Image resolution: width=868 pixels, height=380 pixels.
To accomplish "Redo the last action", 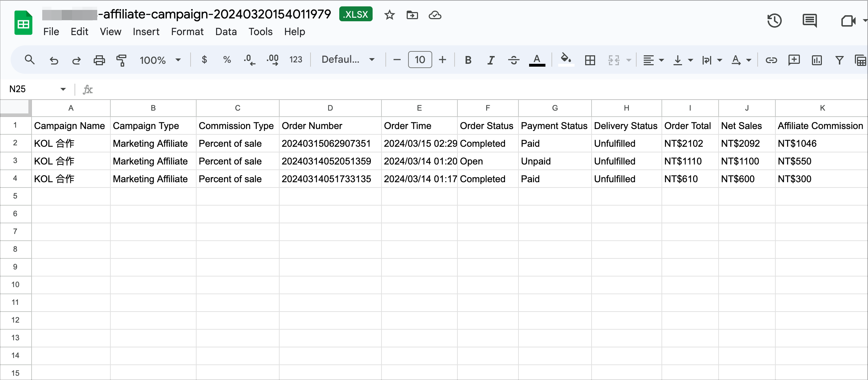I will [x=76, y=60].
